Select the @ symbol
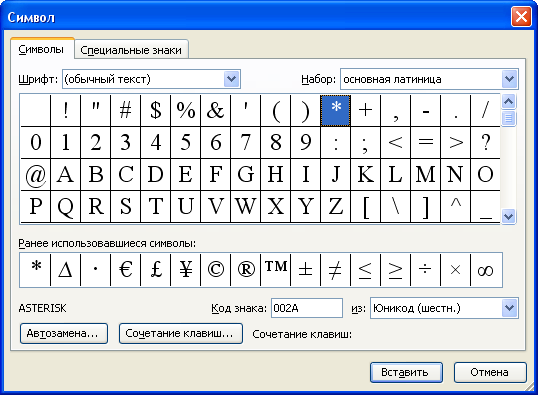The image size is (538, 395). pyautogui.click(x=36, y=174)
